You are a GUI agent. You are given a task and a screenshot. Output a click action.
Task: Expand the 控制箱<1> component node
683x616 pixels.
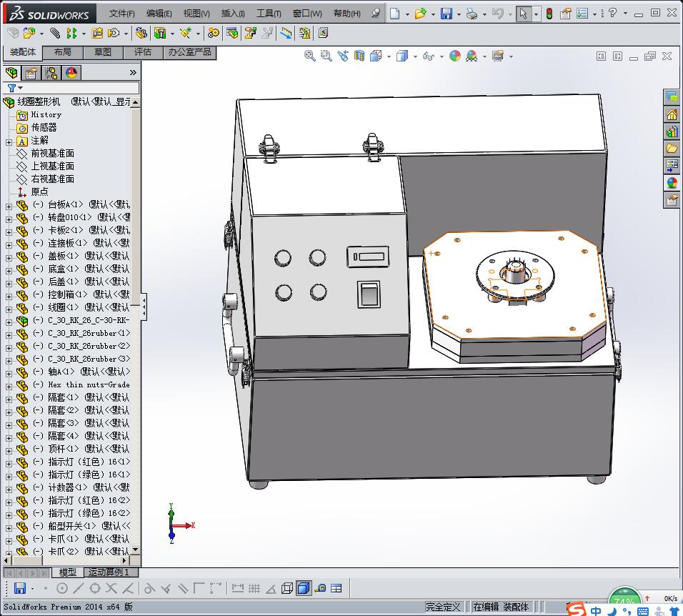point(9,297)
